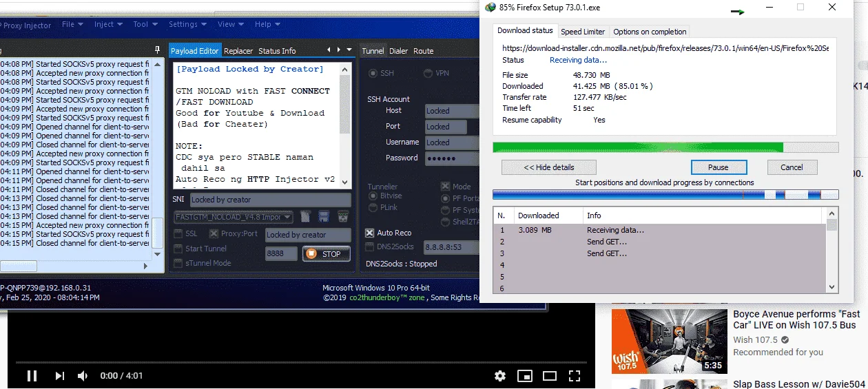Open tab list arrow in Payload Editor panel
This screenshot has height=389, width=868.
pos(350,50)
